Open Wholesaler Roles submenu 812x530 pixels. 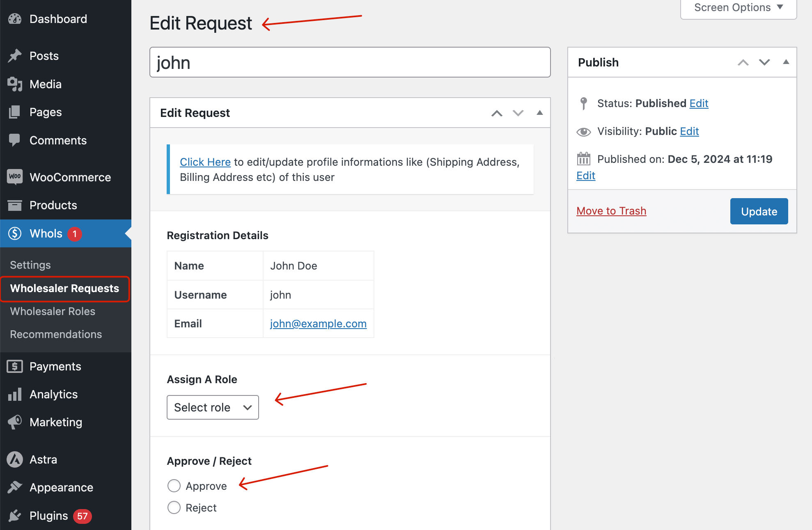[x=53, y=311]
